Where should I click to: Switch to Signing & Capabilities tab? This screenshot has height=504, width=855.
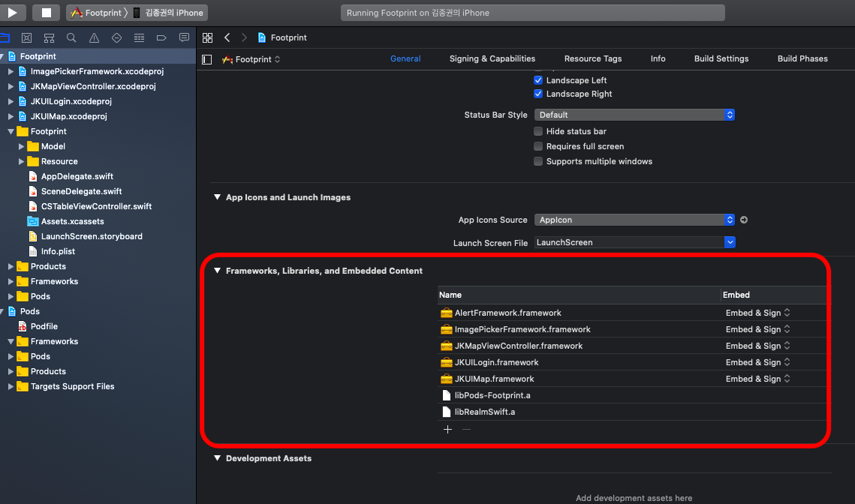tap(492, 58)
